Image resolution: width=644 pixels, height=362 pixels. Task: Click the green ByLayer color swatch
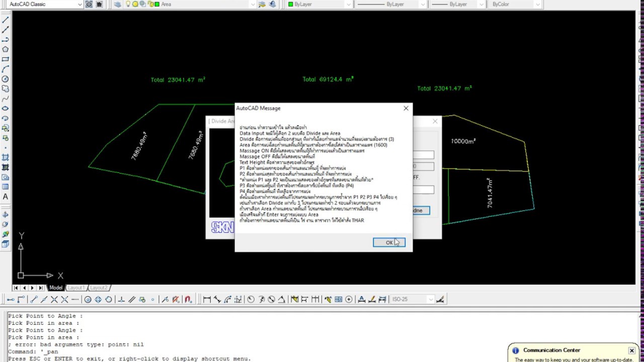click(290, 4)
